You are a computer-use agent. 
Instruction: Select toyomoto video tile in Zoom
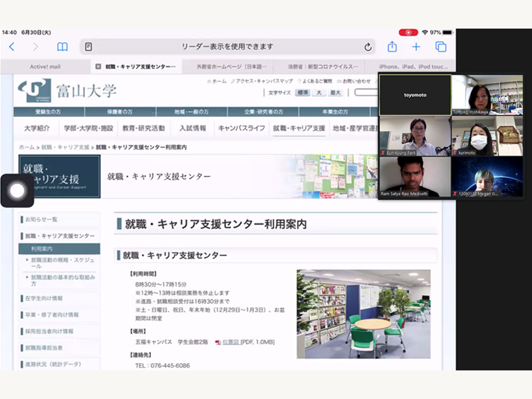point(415,95)
